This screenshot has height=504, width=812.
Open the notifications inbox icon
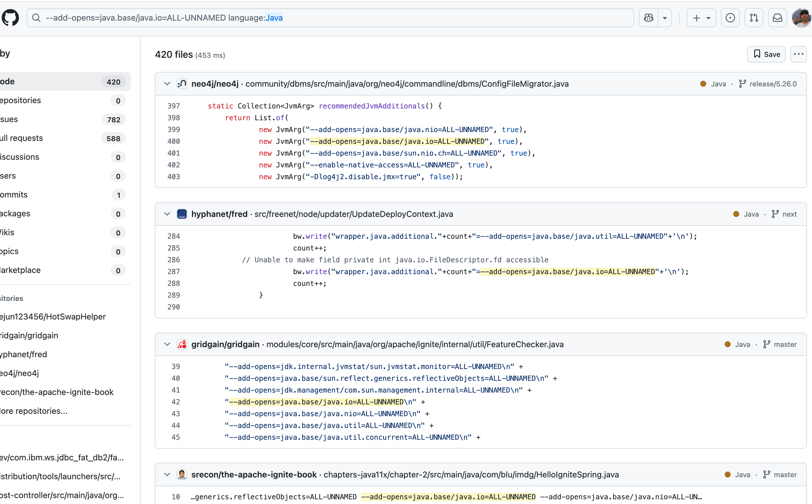pos(777,18)
